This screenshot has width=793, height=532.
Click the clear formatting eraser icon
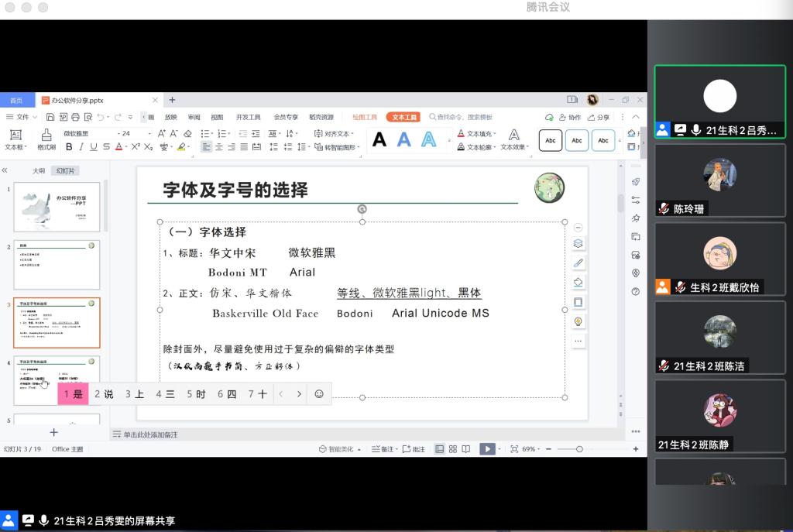pyautogui.click(x=187, y=133)
